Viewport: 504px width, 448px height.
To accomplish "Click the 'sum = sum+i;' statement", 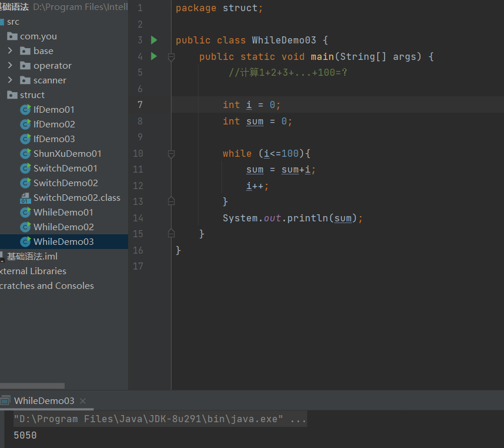I will pos(281,170).
